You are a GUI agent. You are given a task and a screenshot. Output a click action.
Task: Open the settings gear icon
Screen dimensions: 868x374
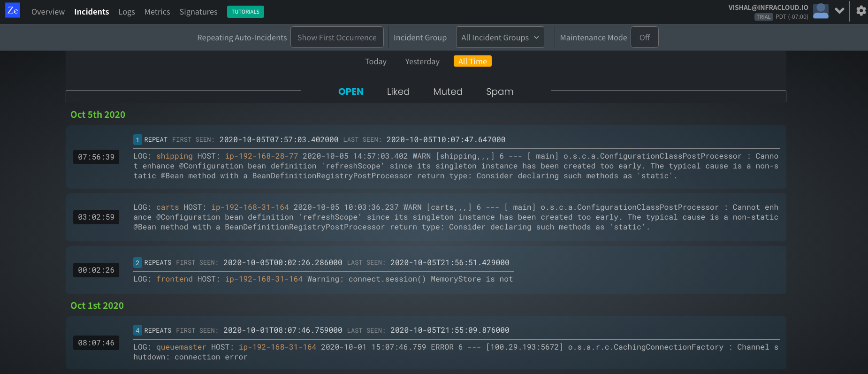pyautogui.click(x=861, y=11)
